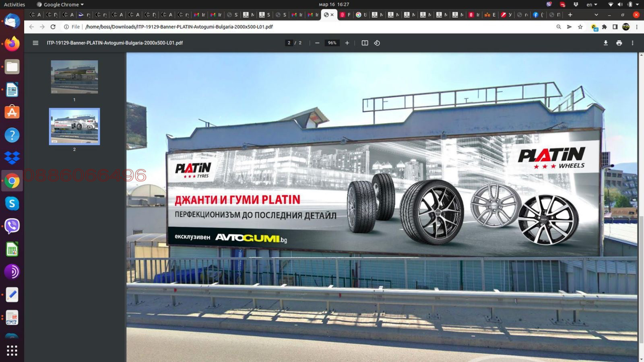Image resolution: width=644 pixels, height=362 pixels.
Task: Print the PDF document
Action: point(619,43)
